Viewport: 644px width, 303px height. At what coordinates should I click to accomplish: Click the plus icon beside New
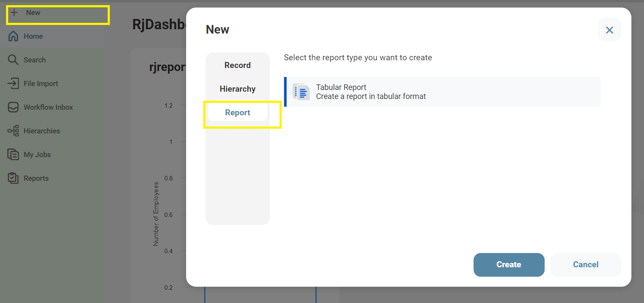14,12
